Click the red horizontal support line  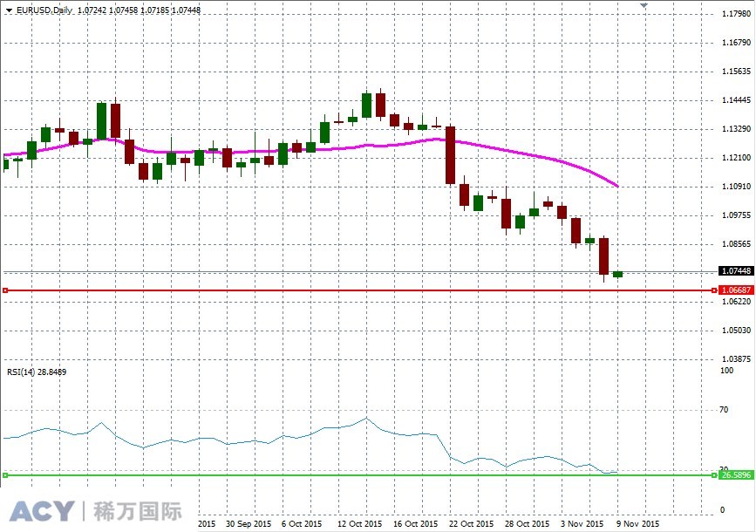tap(349, 289)
